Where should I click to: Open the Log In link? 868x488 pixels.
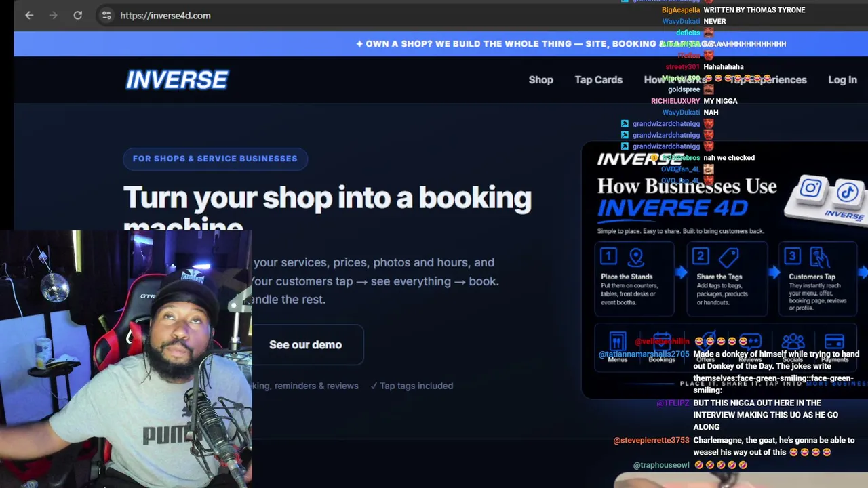tap(842, 79)
